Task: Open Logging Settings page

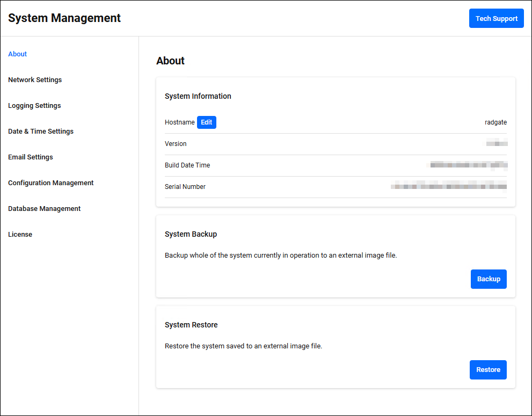Action: pos(34,106)
